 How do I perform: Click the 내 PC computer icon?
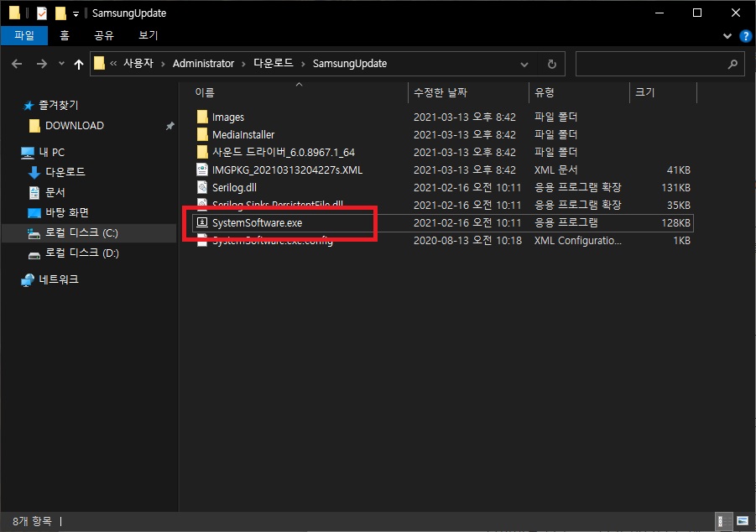[x=28, y=153]
